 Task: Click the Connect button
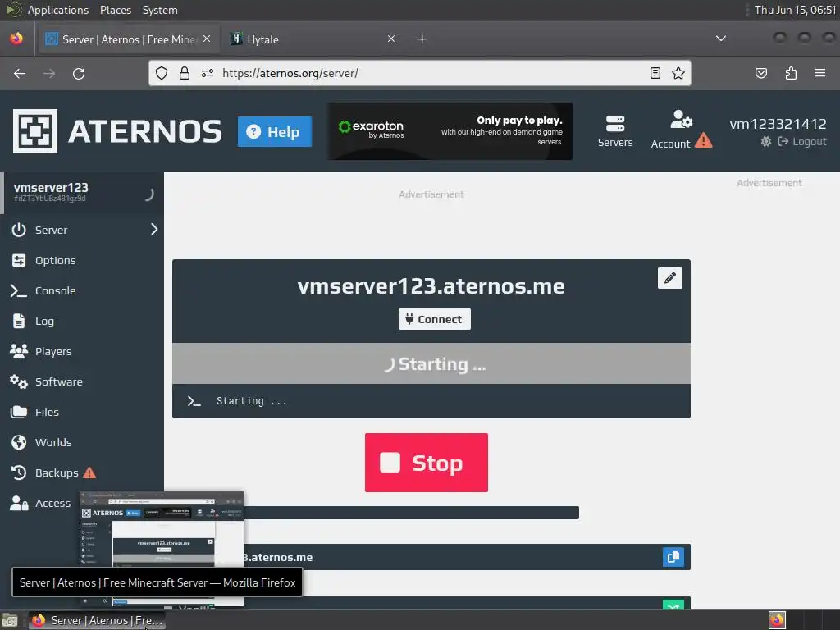(x=435, y=319)
